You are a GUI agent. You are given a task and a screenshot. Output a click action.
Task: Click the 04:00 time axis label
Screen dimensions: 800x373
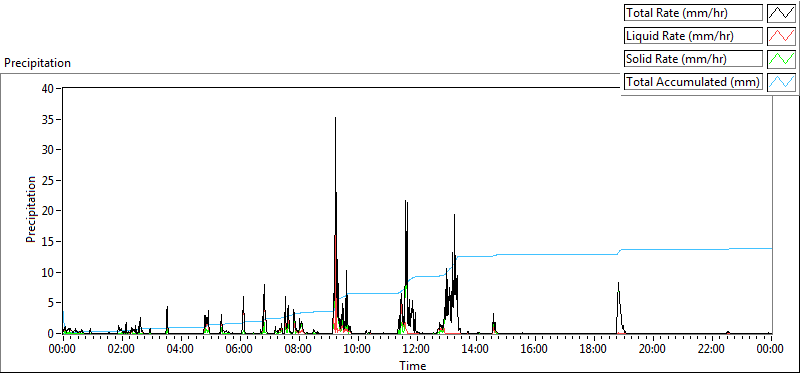click(x=181, y=350)
